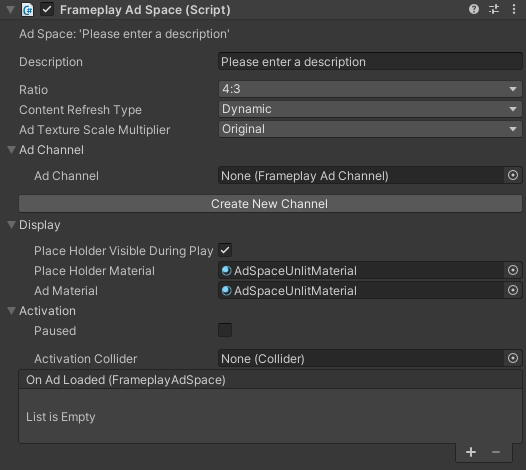Open the component presets slider icon
This screenshot has height=470, width=526.
[x=494, y=9]
